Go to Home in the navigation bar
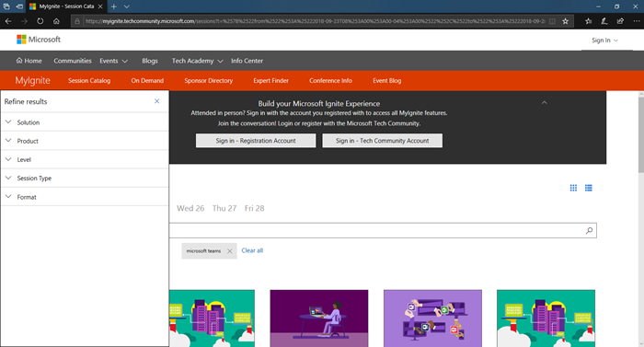644x347 pixels. (29, 61)
